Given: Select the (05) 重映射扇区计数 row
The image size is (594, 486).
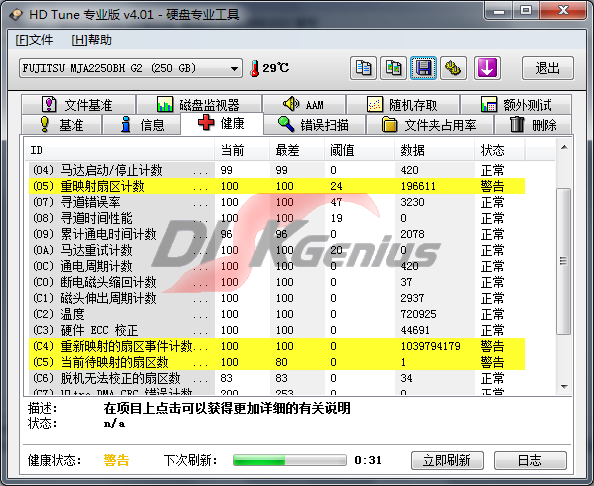Looking at the screenshot, I should [x=277, y=186].
